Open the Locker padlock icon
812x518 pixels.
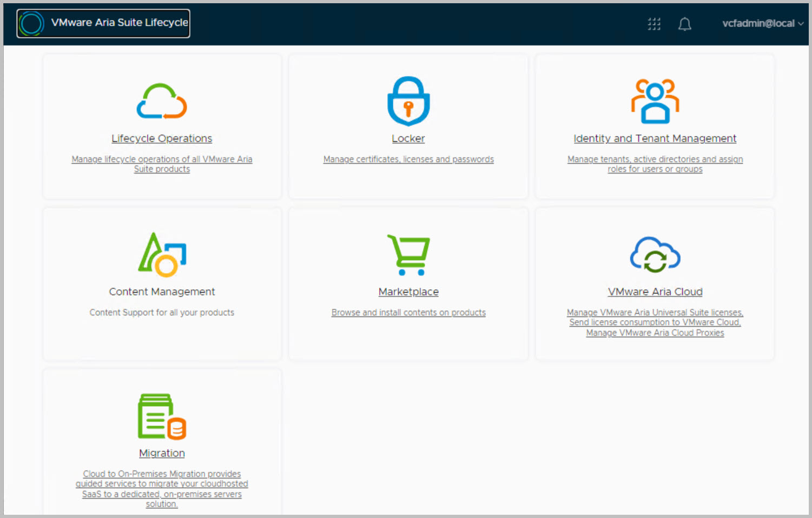408,101
